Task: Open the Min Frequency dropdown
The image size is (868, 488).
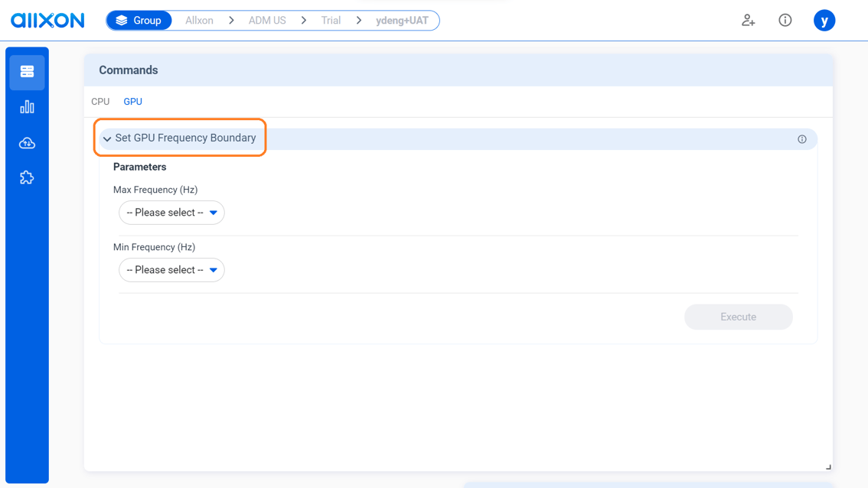Action: pyautogui.click(x=171, y=270)
